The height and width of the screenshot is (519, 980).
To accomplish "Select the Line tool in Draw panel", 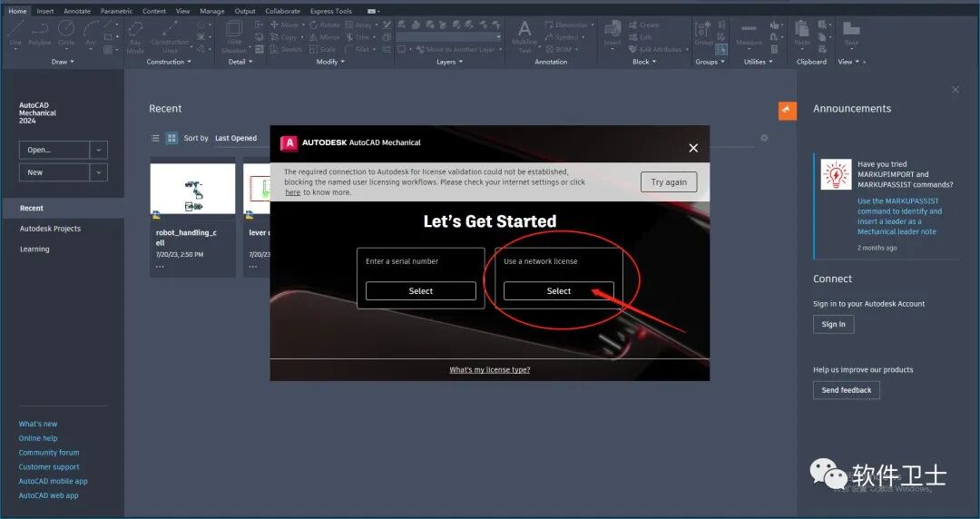I will tap(15, 34).
